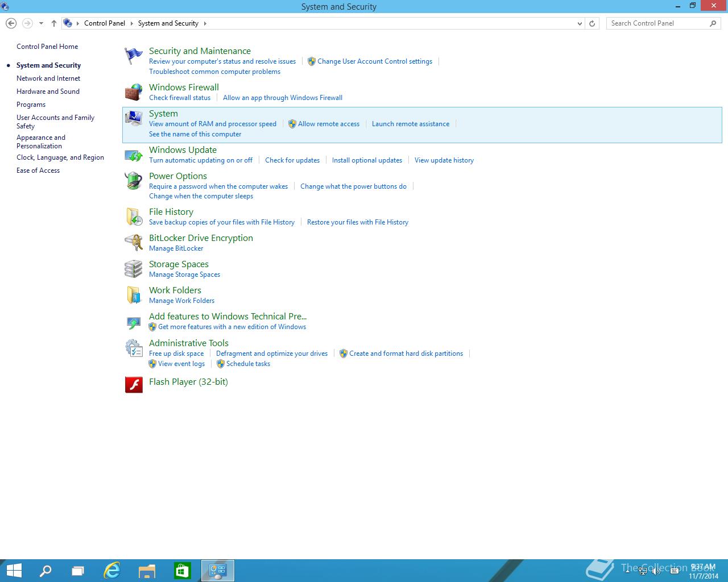The height and width of the screenshot is (582, 728).
Task: Open the Store app from the taskbar
Action: pos(183,571)
